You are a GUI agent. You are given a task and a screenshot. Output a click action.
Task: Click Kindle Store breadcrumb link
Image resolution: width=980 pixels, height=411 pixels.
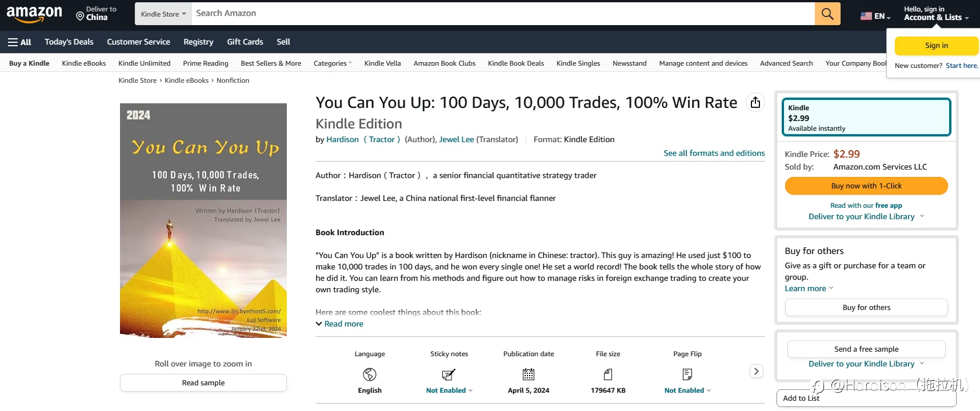click(138, 80)
